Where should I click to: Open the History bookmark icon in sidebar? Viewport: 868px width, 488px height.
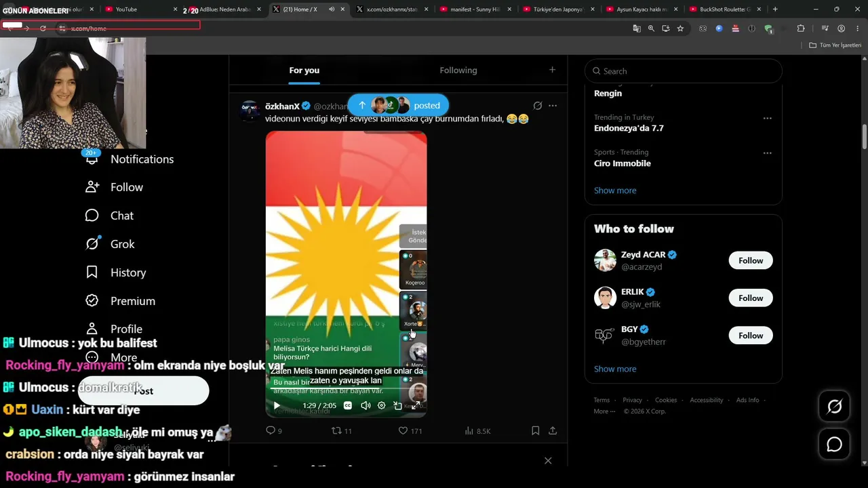coord(92,272)
